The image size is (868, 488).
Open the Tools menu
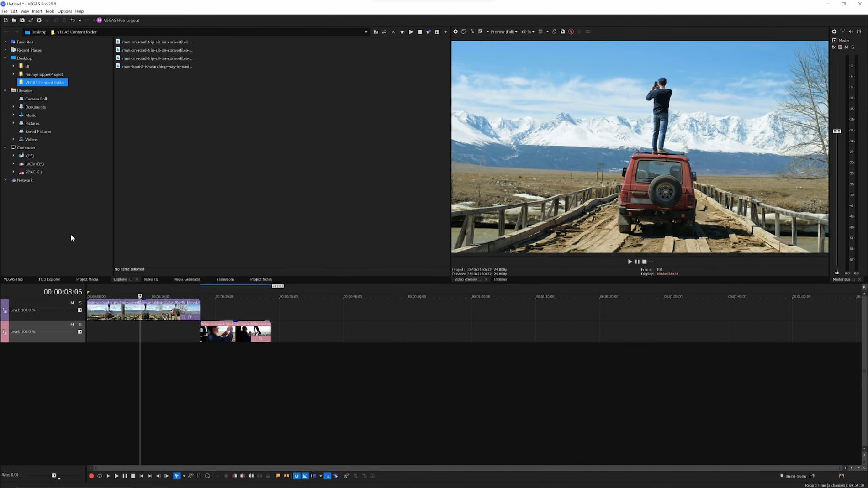[x=49, y=11]
